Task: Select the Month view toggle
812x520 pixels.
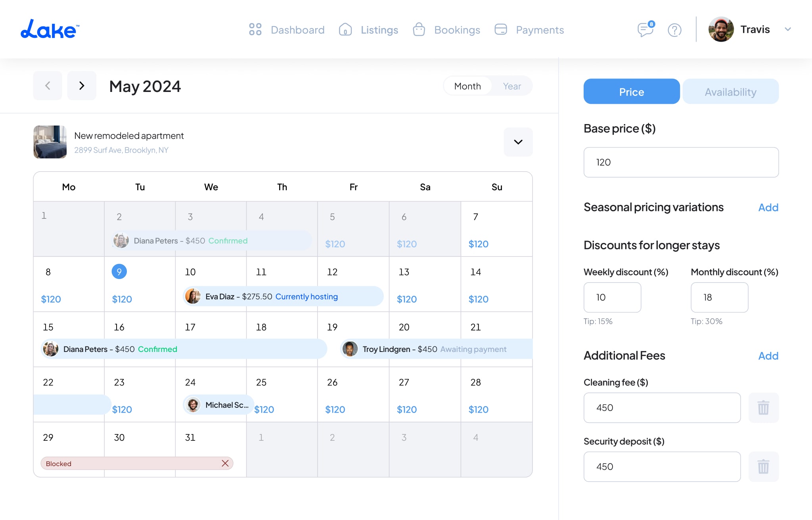Action: point(467,86)
